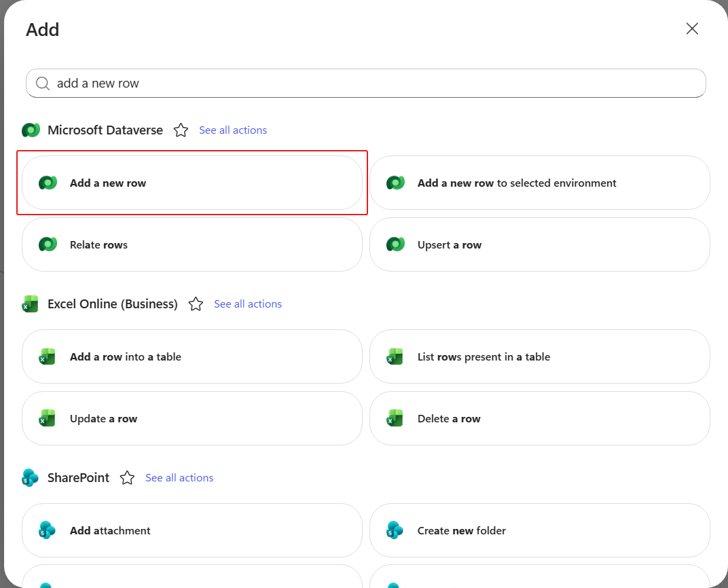Choose 'List rows present in a table'
728x588 pixels.
click(x=539, y=356)
